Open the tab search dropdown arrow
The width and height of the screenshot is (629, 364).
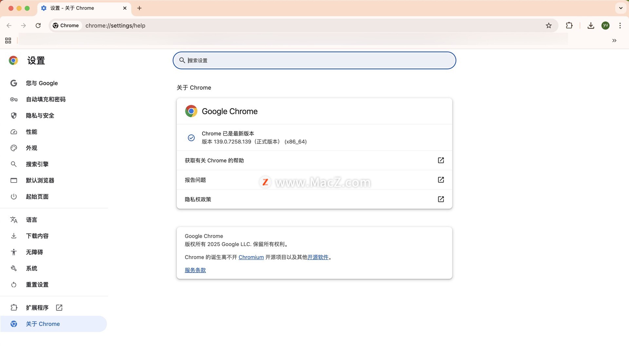[x=620, y=8]
